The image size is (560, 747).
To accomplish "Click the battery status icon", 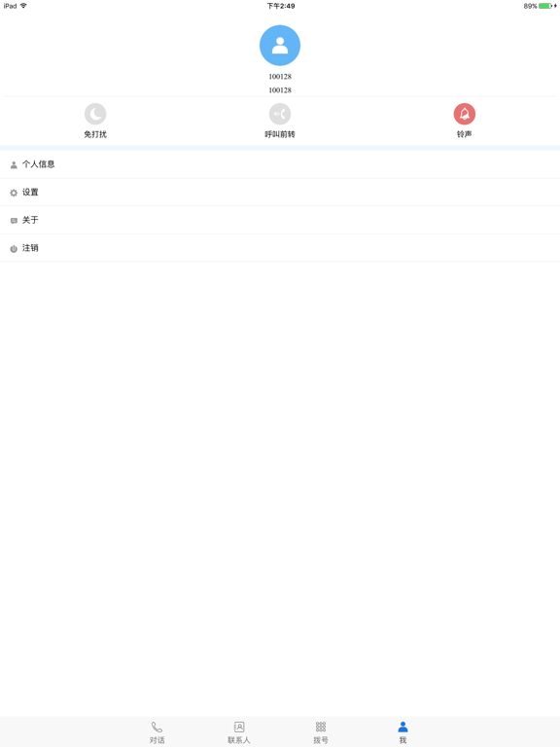I will point(546,6).
